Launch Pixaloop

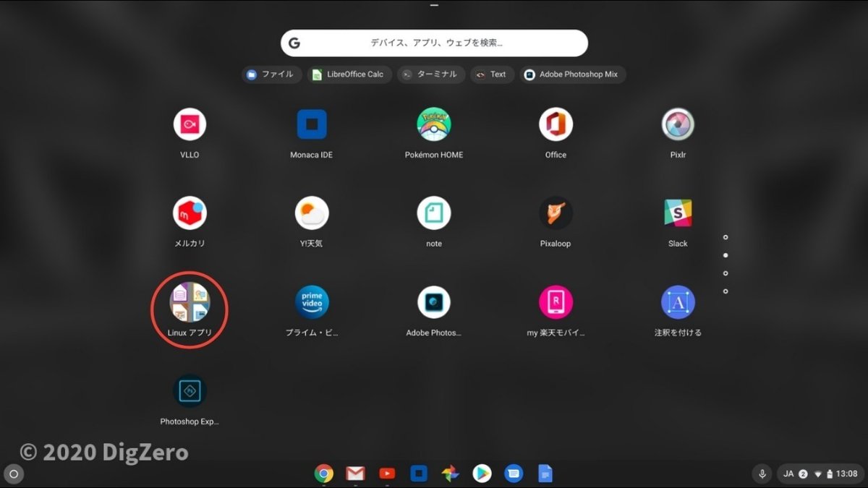coord(556,213)
